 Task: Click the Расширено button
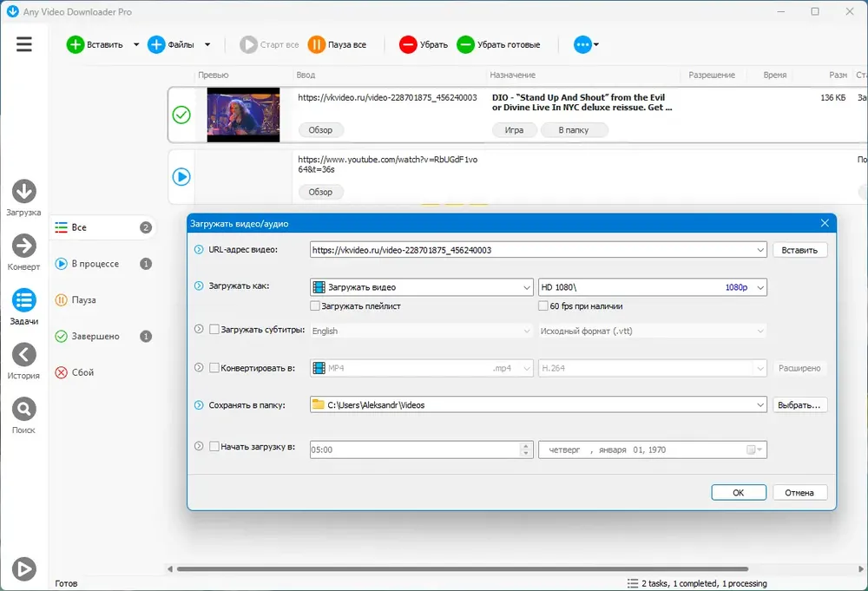799,368
